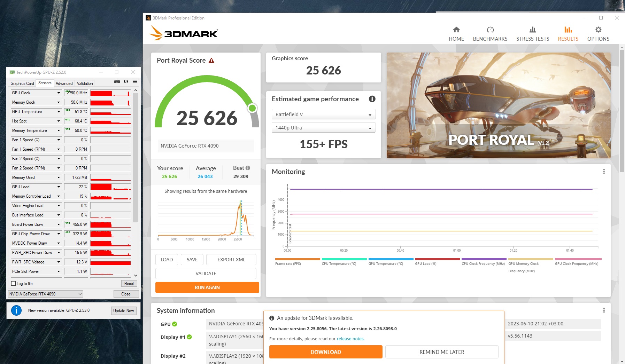
Task: Switch to GPU-Z Graphics Card tab
Action: [x=22, y=84]
